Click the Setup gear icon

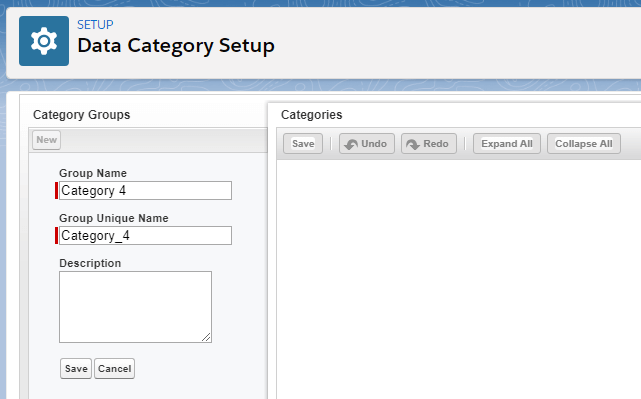tap(44, 41)
